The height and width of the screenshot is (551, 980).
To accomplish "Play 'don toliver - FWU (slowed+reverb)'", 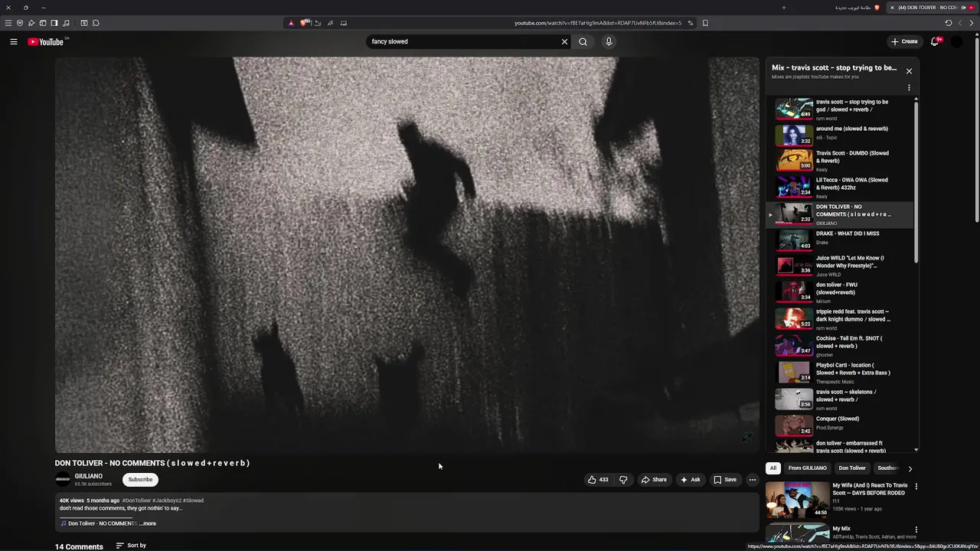I will click(x=839, y=292).
